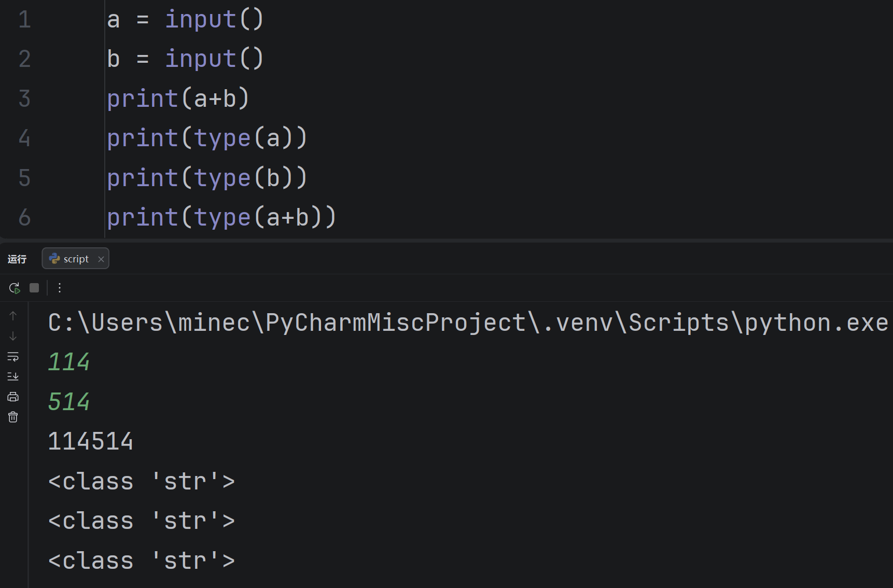Click the 运行 panel label
The height and width of the screenshot is (588, 893).
pyautogui.click(x=17, y=259)
